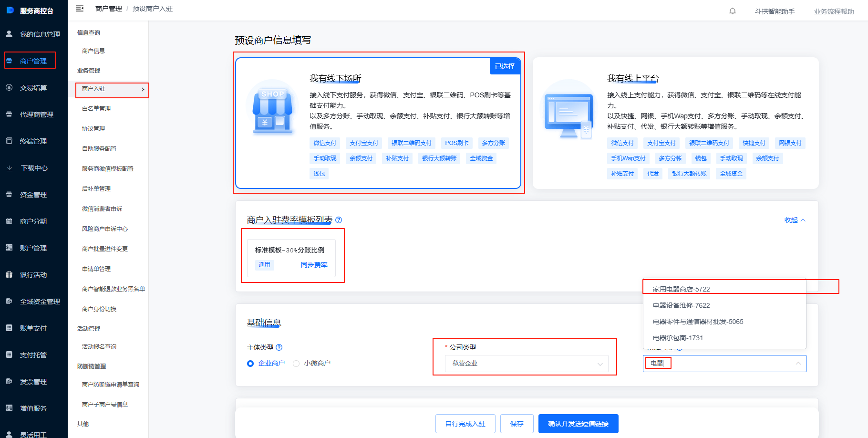Click the 发票管理 sidebar icon
This screenshot has height=438, width=868.
click(x=9, y=381)
